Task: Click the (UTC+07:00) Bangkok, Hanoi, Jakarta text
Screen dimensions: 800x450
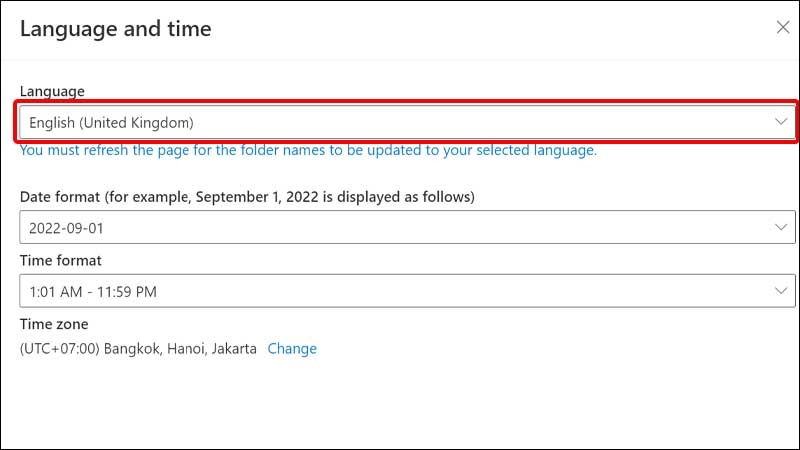Action: 138,349
